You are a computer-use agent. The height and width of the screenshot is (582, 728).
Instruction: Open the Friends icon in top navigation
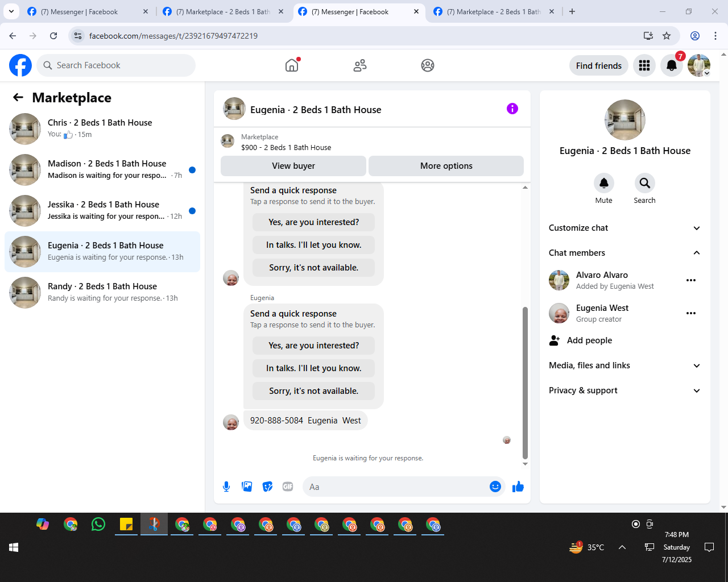point(360,65)
